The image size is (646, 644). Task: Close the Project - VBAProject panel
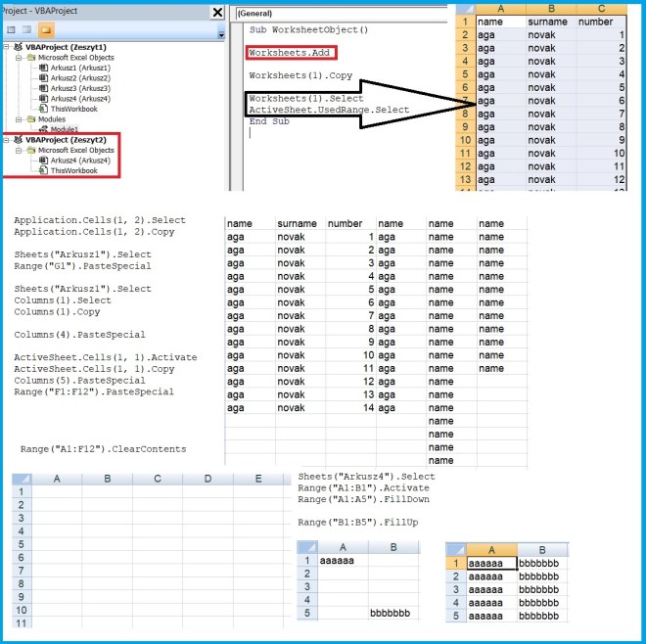pos(217,12)
